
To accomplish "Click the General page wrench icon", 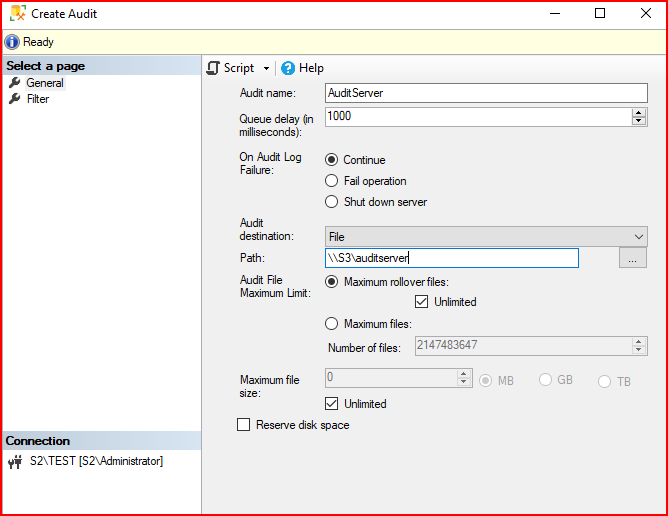I will point(14,83).
